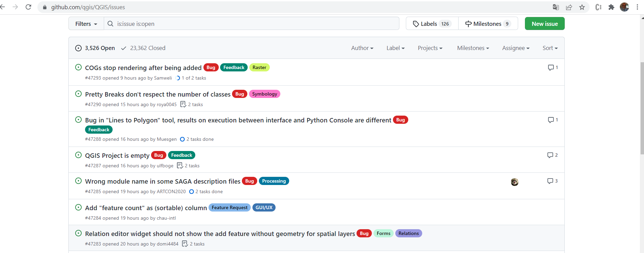Bookmark this page with the star icon
Image resolution: width=644 pixels, height=253 pixels.
tap(582, 7)
